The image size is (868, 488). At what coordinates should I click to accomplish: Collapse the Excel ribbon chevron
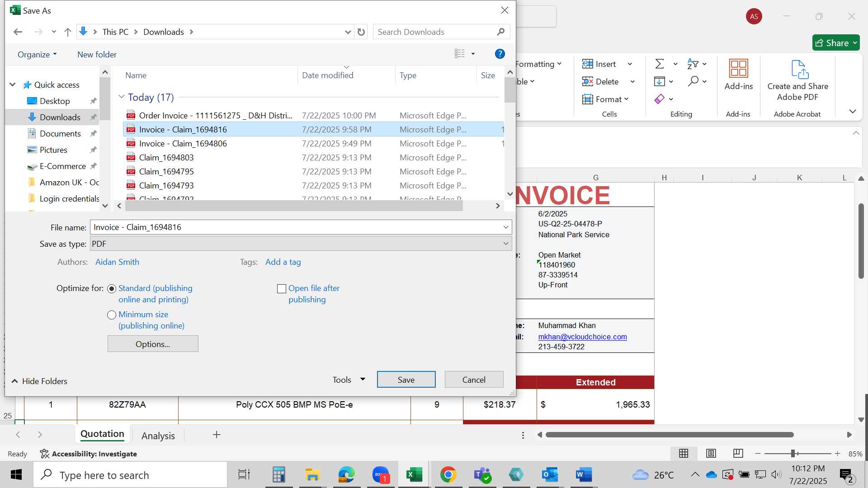tap(852, 111)
